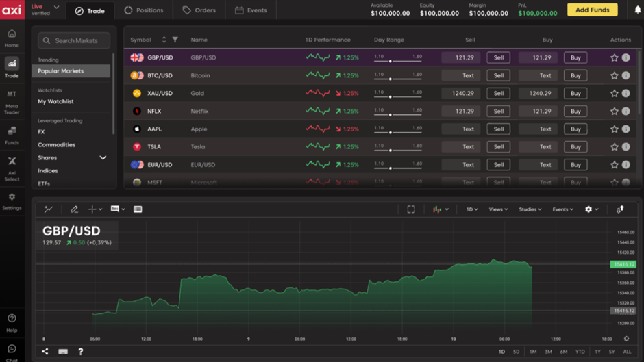Viewport: 644px width, 362px height.
Task: Click the share icon below the chart
Action: (x=45, y=352)
